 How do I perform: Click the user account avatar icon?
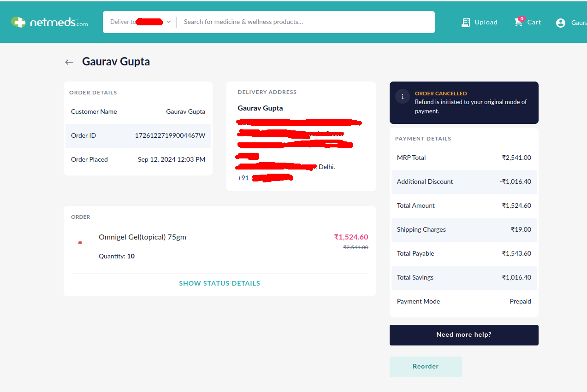coord(561,23)
